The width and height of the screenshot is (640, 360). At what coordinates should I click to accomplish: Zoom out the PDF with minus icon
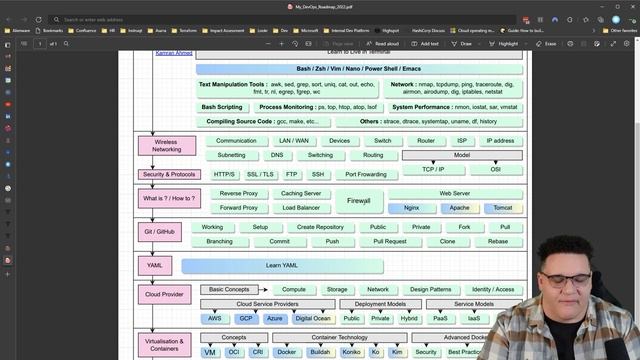point(268,44)
